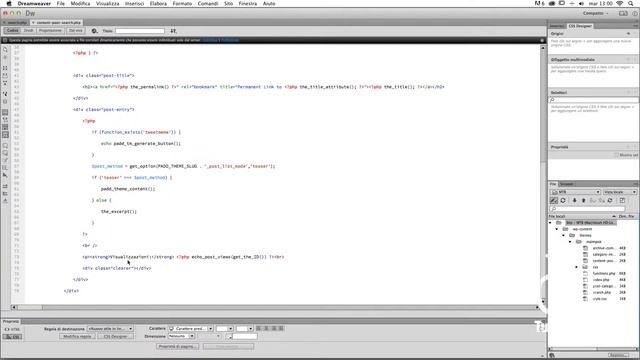Image resolution: width=640 pixels, height=360 pixels.
Task: Toggle the Mostra set checkbox
Action: coord(616,155)
